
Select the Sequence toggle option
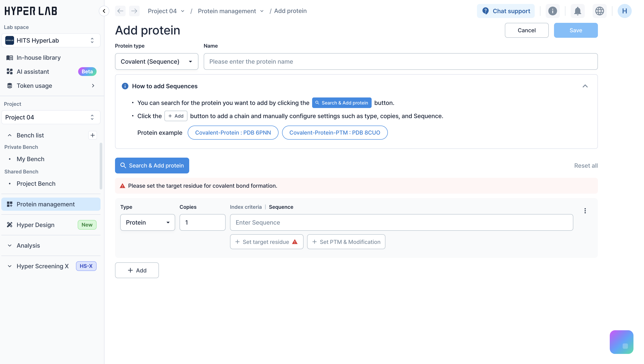coord(281,207)
